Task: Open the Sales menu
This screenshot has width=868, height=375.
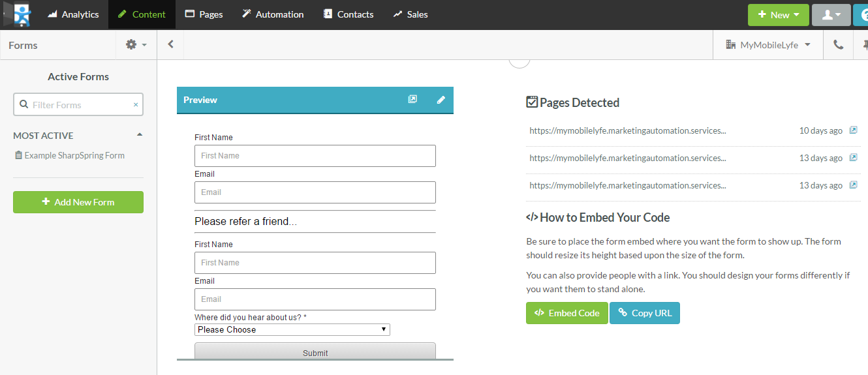Action: pyautogui.click(x=410, y=14)
